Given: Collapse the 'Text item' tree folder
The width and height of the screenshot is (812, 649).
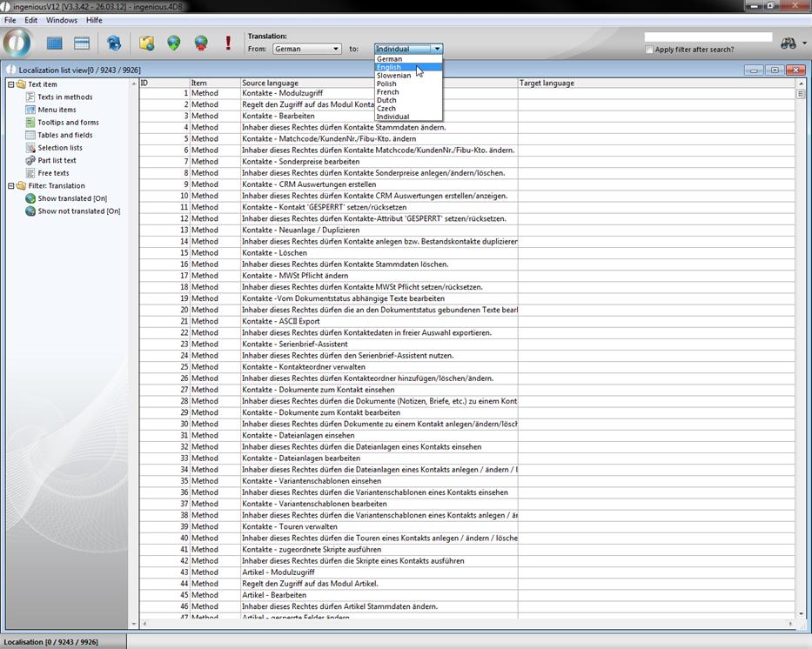Looking at the screenshot, I should (x=10, y=84).
